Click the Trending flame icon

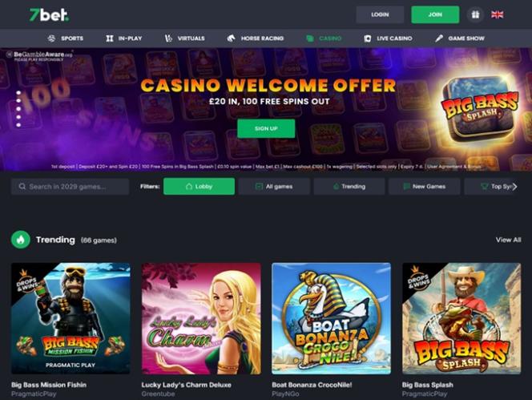21,240
